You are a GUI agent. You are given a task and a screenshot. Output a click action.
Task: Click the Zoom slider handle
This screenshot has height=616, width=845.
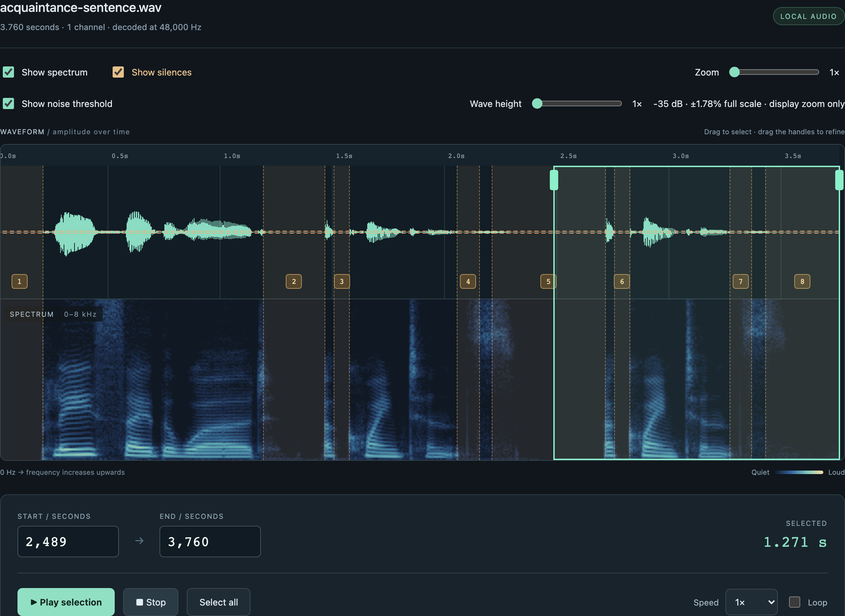(734, 72)
